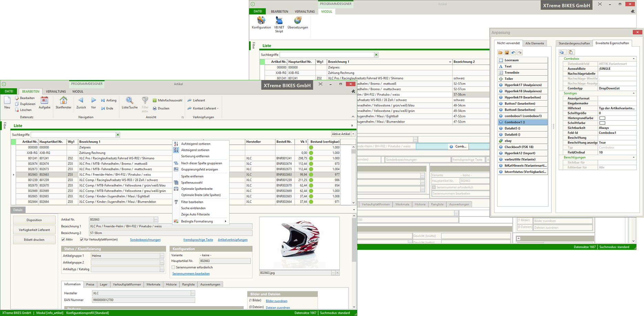Select the ebay element in Anpassung list
This screenshot has width=644, height=316.
point(522,141)
